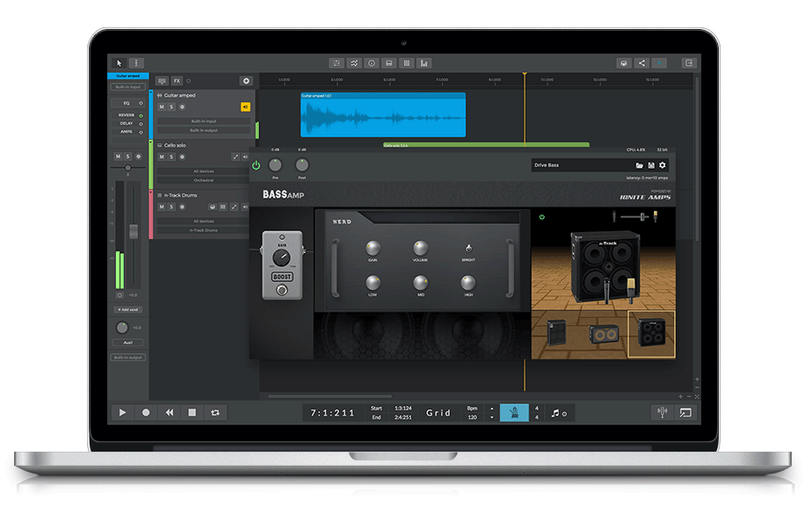
Task: Select the 4x10 cabinet thumbnail
Action: (x=653, y=334)
